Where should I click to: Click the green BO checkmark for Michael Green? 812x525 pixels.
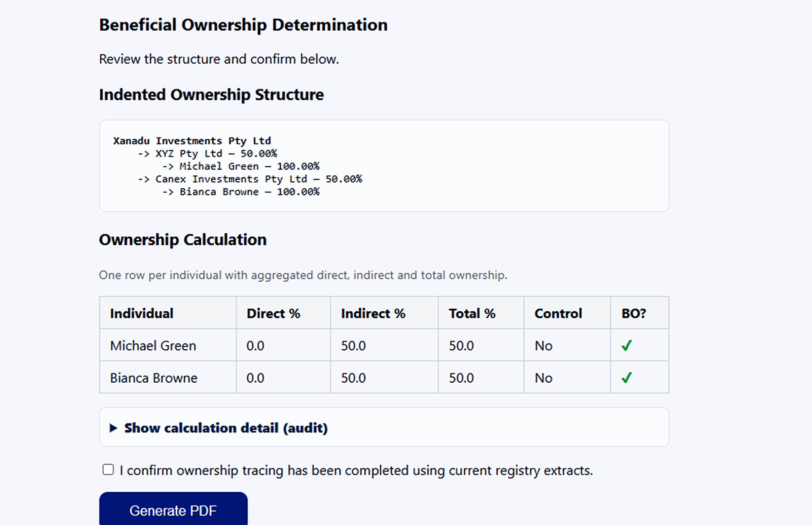pos(626,345)
